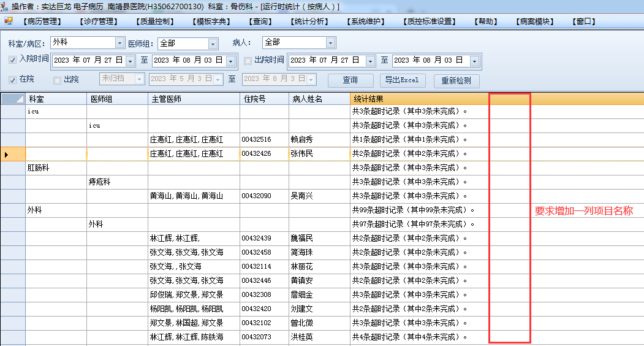Open the 2023年5月3日 date picker arrow
Viewport: 644px width, 346px height.
218,79
